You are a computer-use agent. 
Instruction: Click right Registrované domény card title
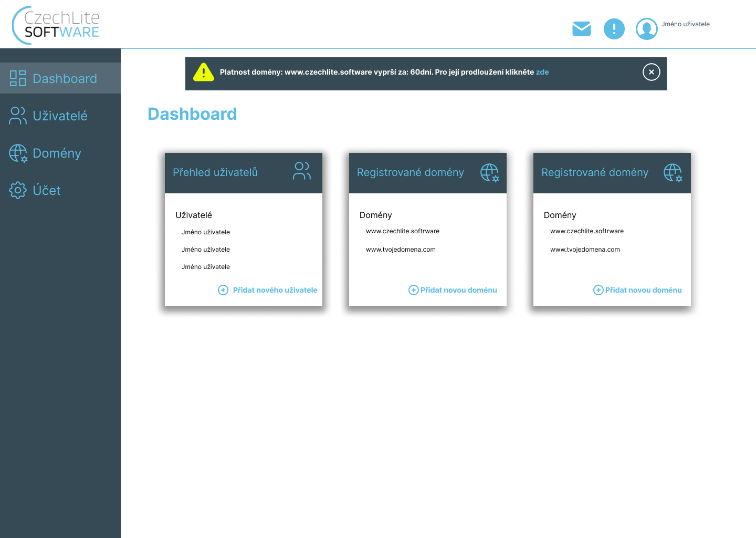(595, 172)
